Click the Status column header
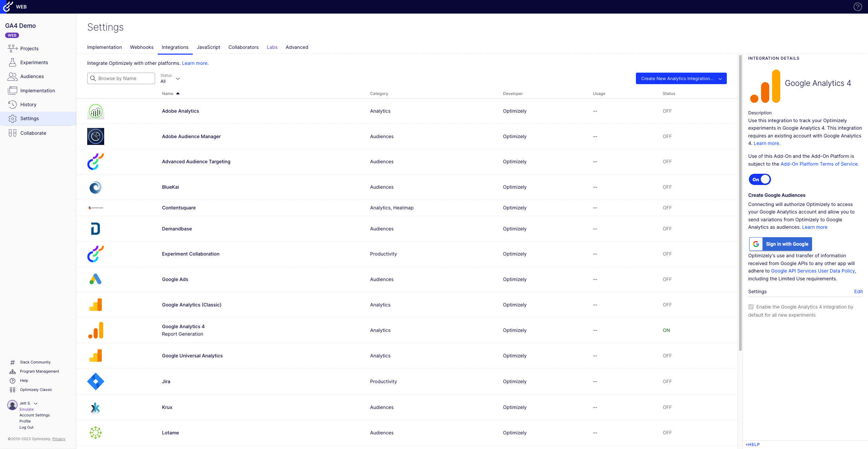This screenshot has height=449, width=868. click(669, 94)
